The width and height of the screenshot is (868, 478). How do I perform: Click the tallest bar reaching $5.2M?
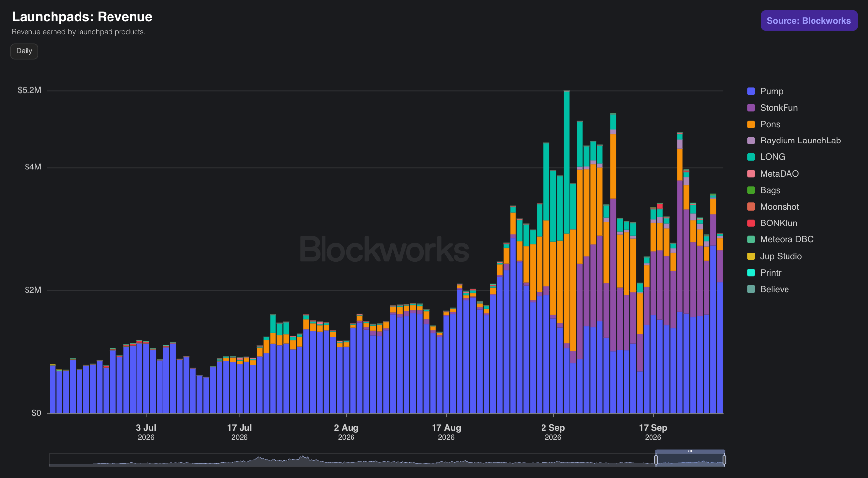(567, 252)
